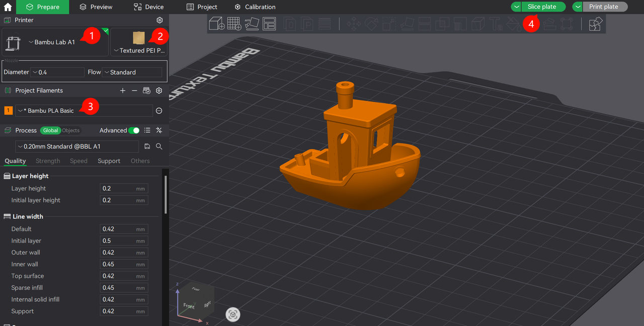Click the Slice plate button
644x326 pixels.
(x=543, y=7)
